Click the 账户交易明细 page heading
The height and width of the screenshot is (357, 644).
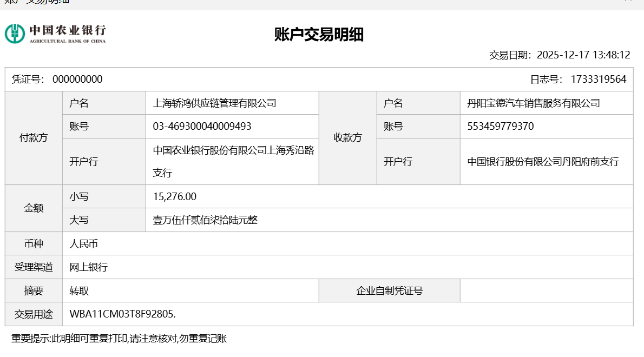point(319,35)
